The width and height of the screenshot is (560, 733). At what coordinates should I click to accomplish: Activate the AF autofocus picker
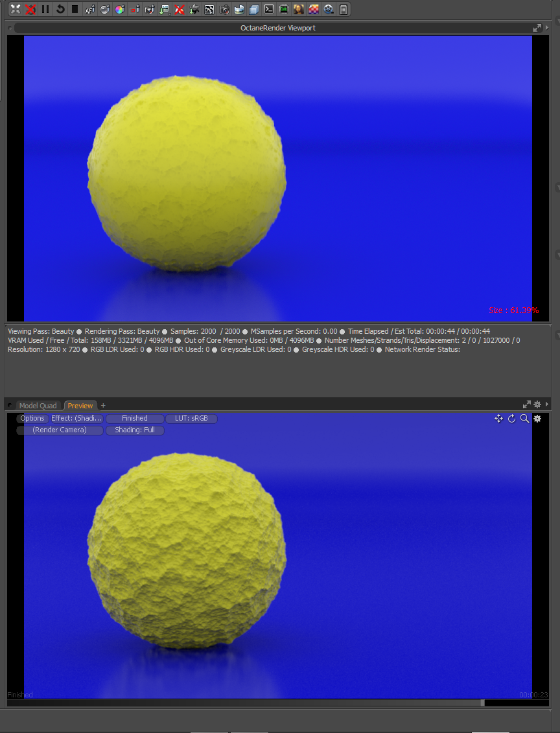(x=89, y=9)
